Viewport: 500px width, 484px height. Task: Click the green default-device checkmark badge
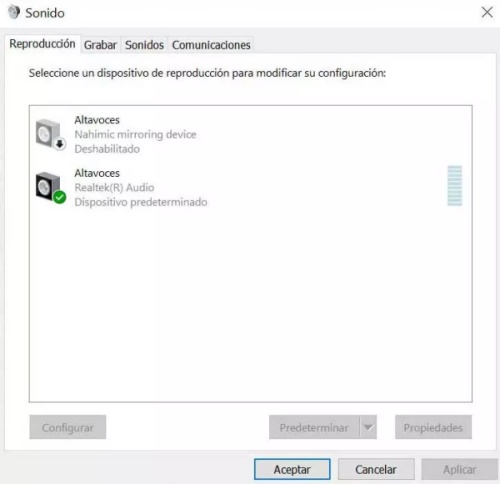point(60,197)
